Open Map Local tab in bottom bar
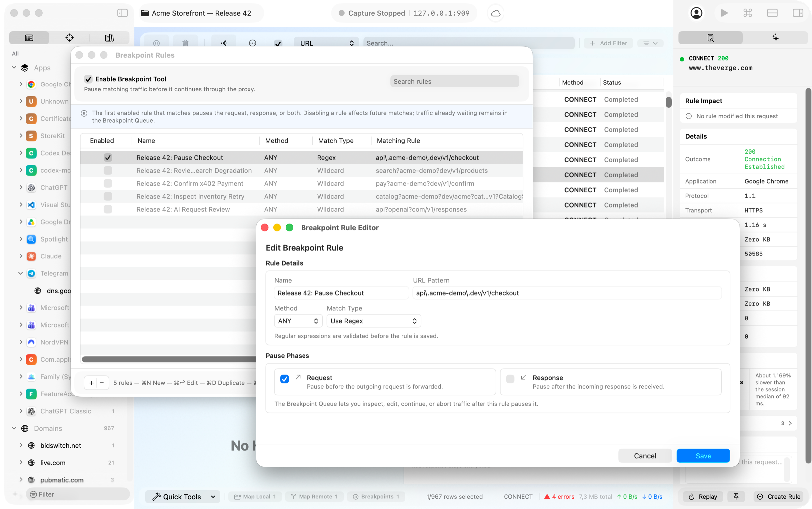This screenshot has width=812, height=509. 255,497
